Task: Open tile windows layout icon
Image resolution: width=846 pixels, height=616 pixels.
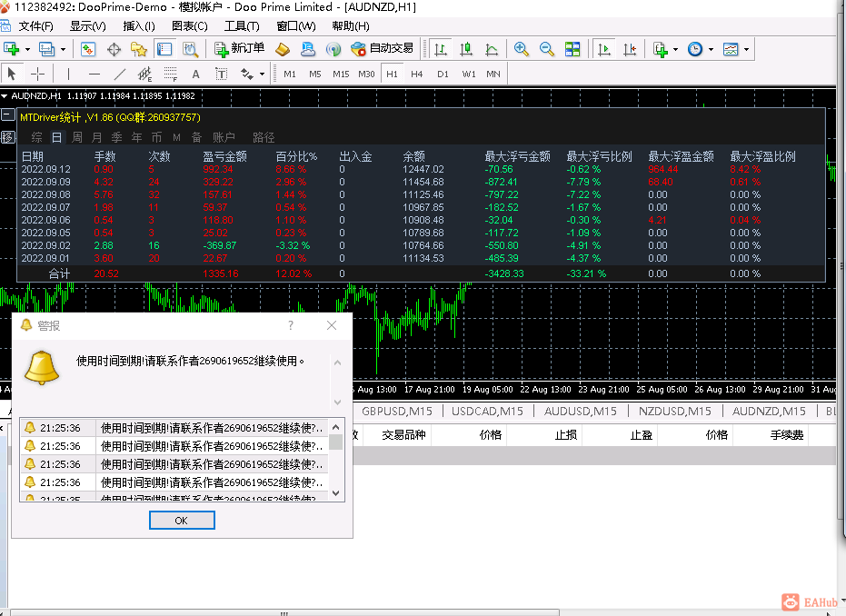Action: tap(572, 48)
